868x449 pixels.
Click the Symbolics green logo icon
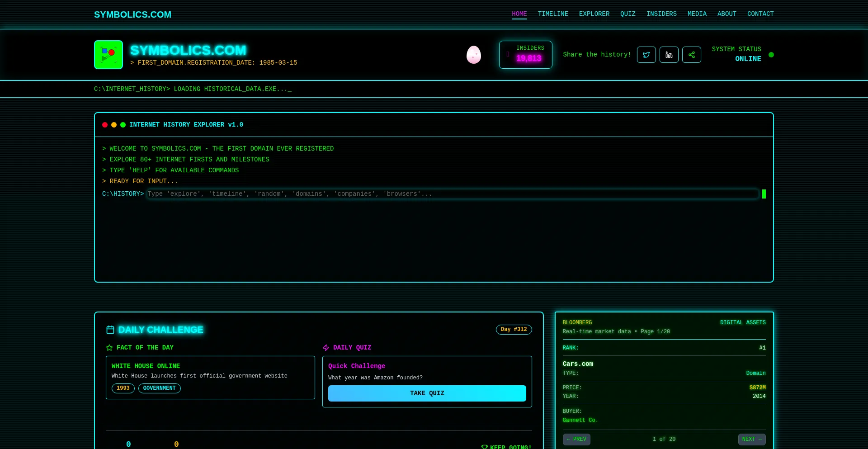tap(108, 55)
